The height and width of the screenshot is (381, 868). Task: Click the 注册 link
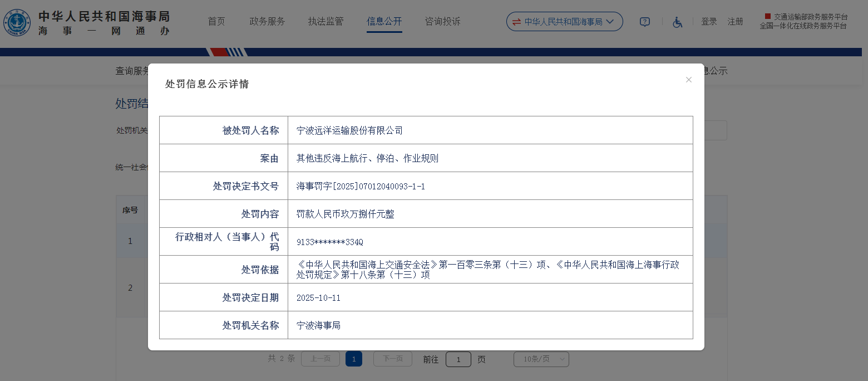(736, 21)
